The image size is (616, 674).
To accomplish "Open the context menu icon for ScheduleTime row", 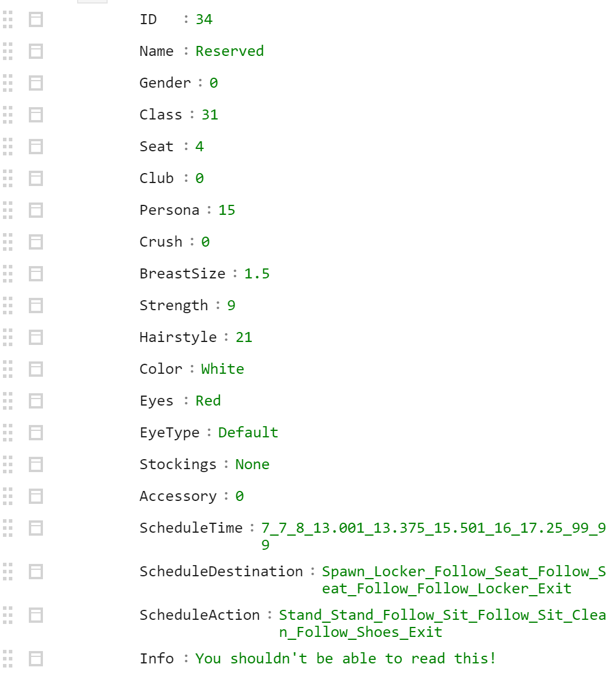I will 36,528.
